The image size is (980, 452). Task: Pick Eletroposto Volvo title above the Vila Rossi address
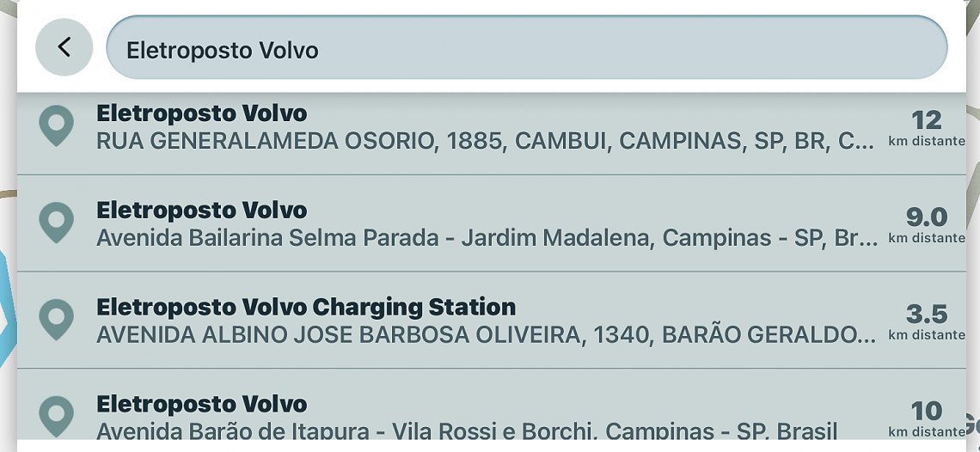pos(201,404)
